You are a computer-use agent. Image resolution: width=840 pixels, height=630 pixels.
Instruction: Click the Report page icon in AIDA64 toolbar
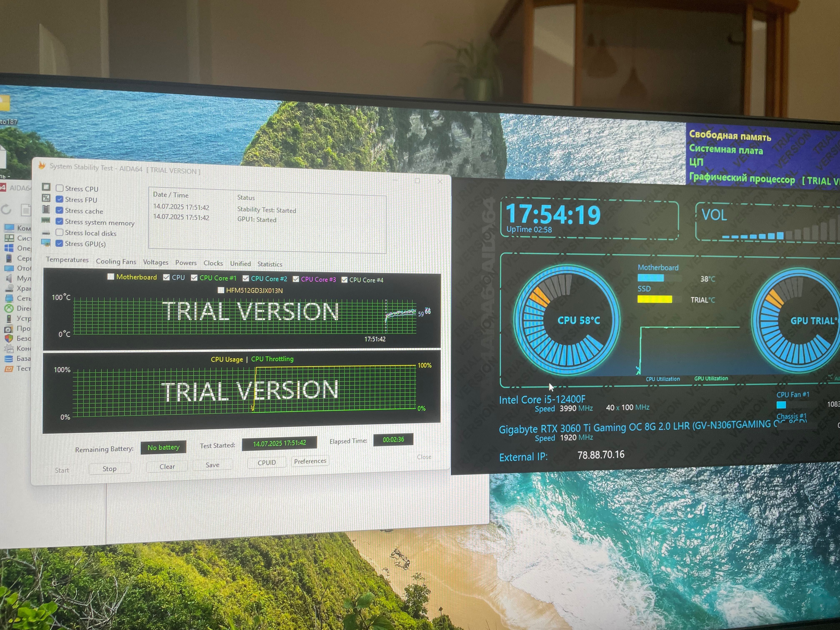click(x=26, y=210)
